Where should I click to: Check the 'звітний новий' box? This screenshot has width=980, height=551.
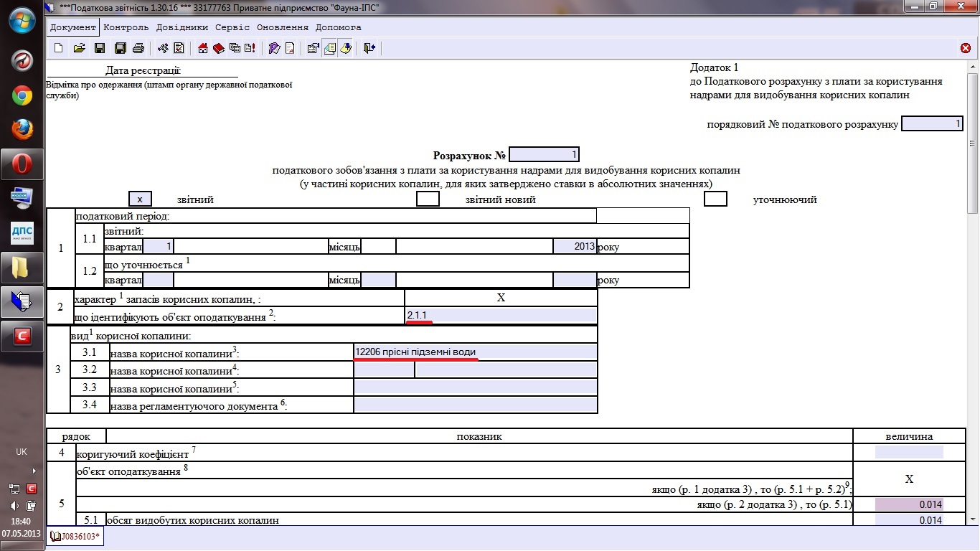[428, 199]
